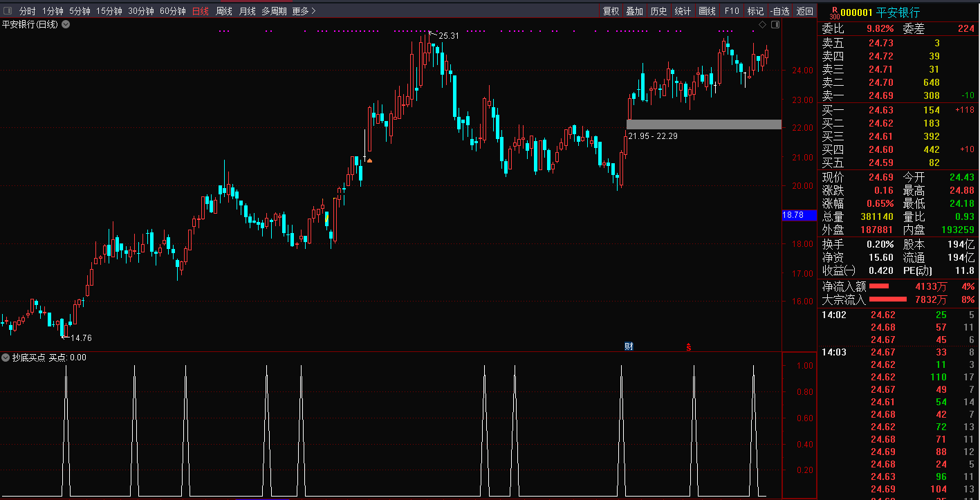
Task: Toggle the left sidebar panel icon
Action: click(x=7, y=11)
